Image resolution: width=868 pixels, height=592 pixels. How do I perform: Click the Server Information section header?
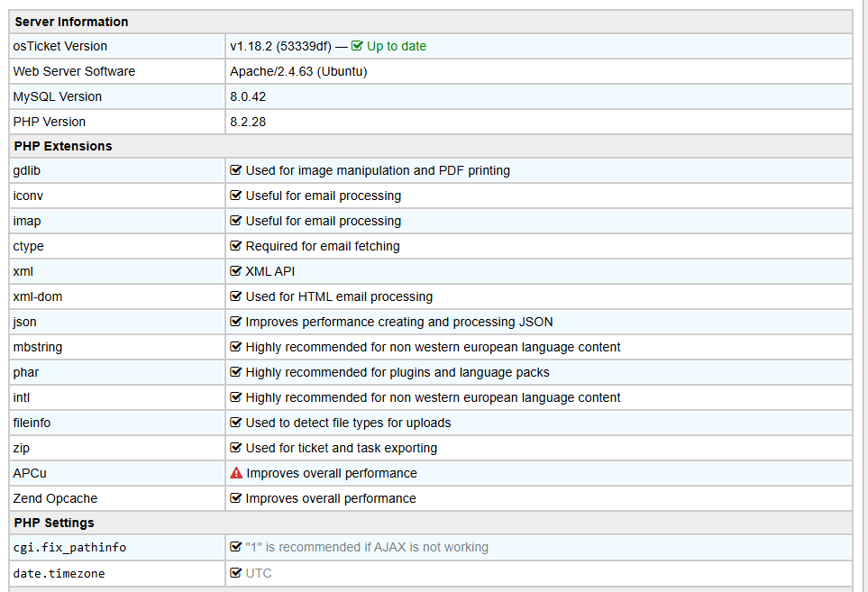click(431, 22)
